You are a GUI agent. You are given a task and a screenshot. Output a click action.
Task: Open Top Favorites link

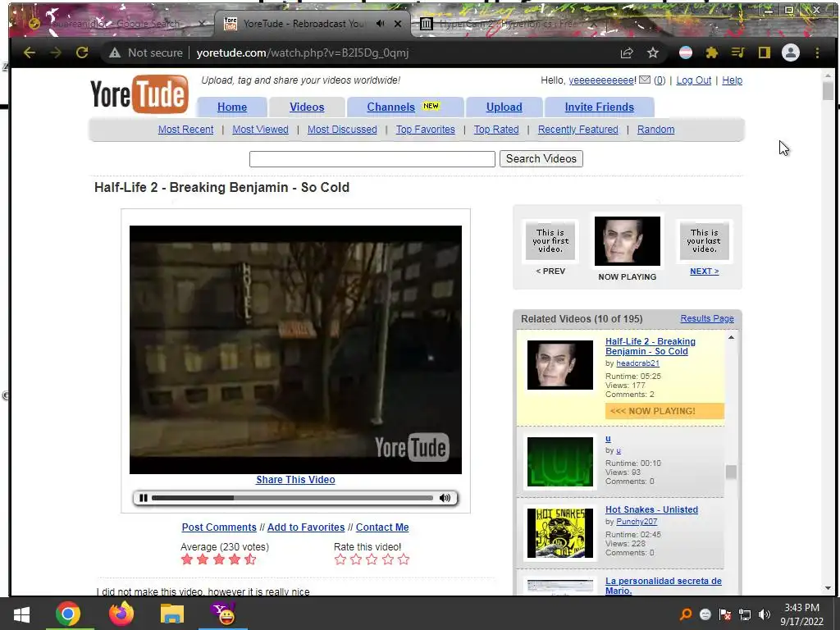click(x=426, y=130)
